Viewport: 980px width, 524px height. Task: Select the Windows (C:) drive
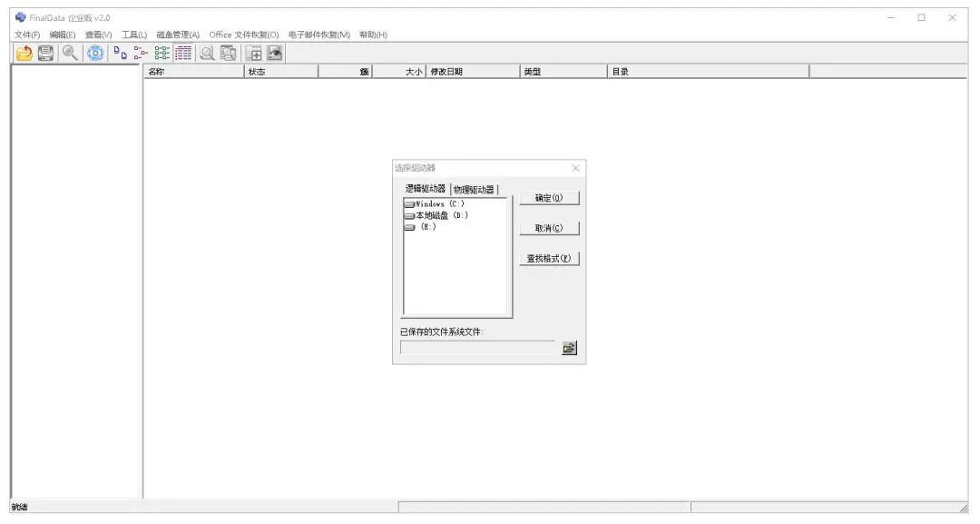[x=435, y=203]
